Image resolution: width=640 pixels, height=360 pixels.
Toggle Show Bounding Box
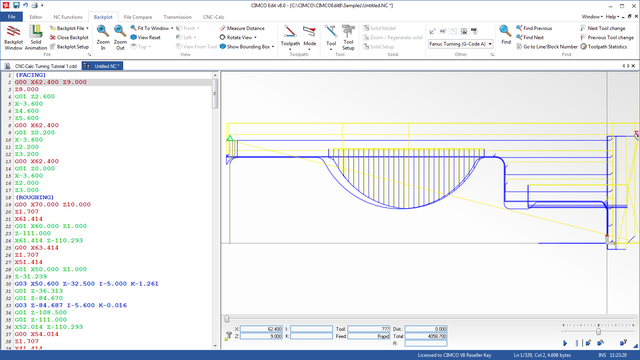click(247, 47)
